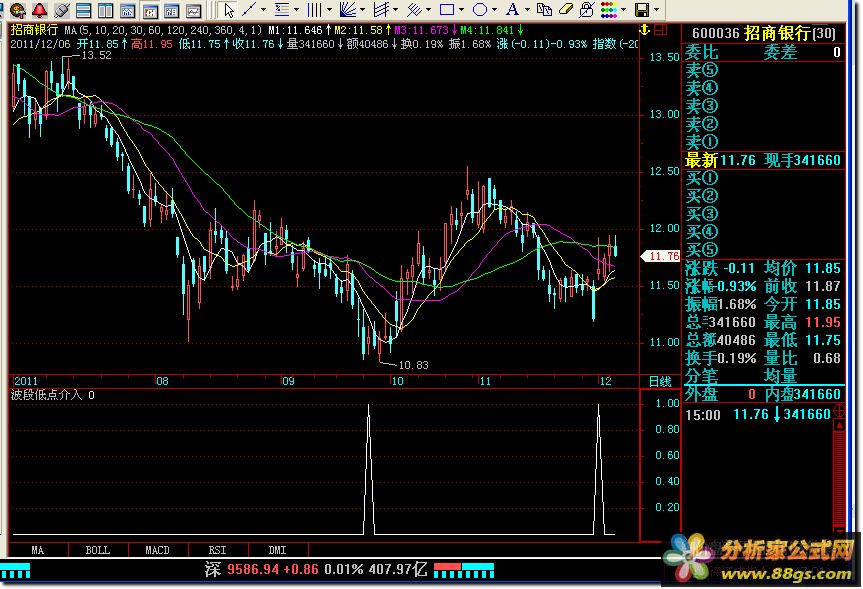Image resolution: width=863 pixels, height=589 pixels.
Task: Select the vertical cycle lines tool
Action: click(315, 9)
